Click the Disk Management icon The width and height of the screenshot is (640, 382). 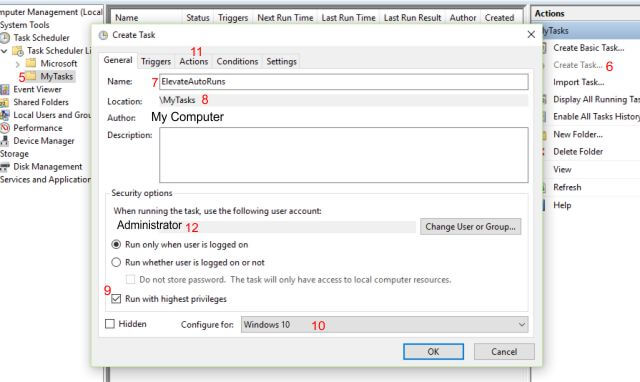(4, 167)
